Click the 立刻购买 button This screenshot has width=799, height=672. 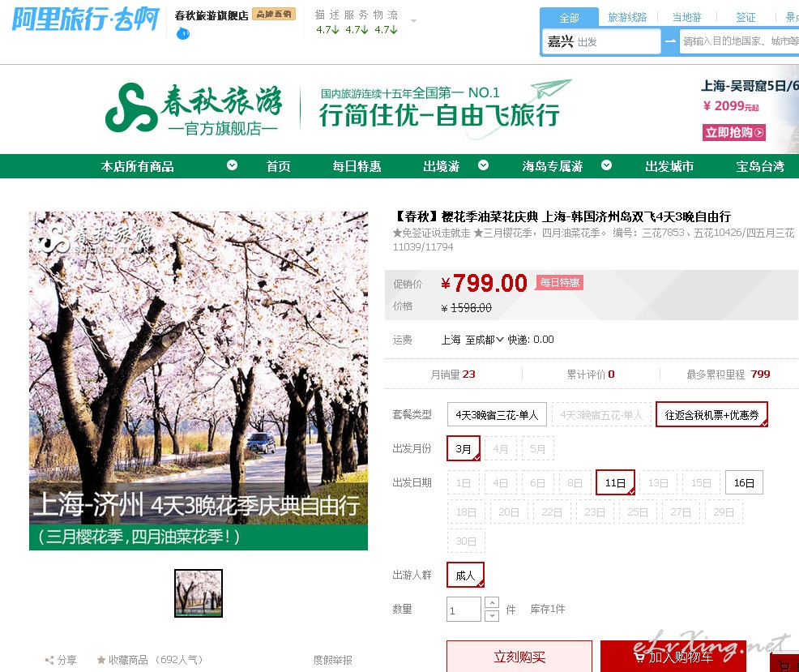click(x=519, y=657)
